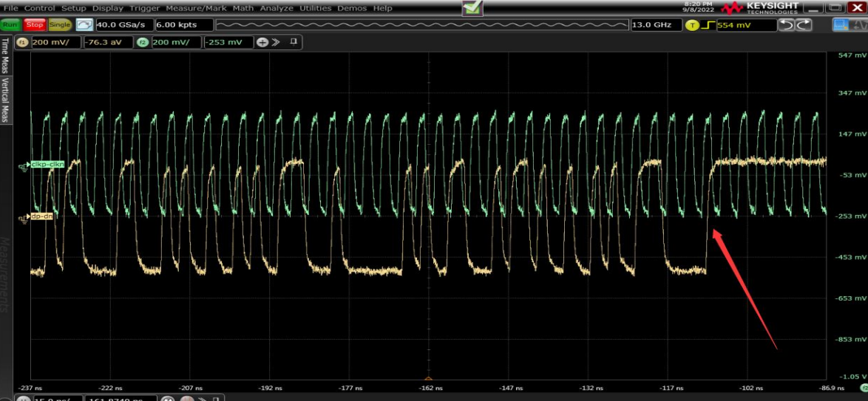Click the 40.0 GSa/s sample rate field
The width and height of the screenshot is (868, 401).
pyautogui.click(x=124, y=25)
